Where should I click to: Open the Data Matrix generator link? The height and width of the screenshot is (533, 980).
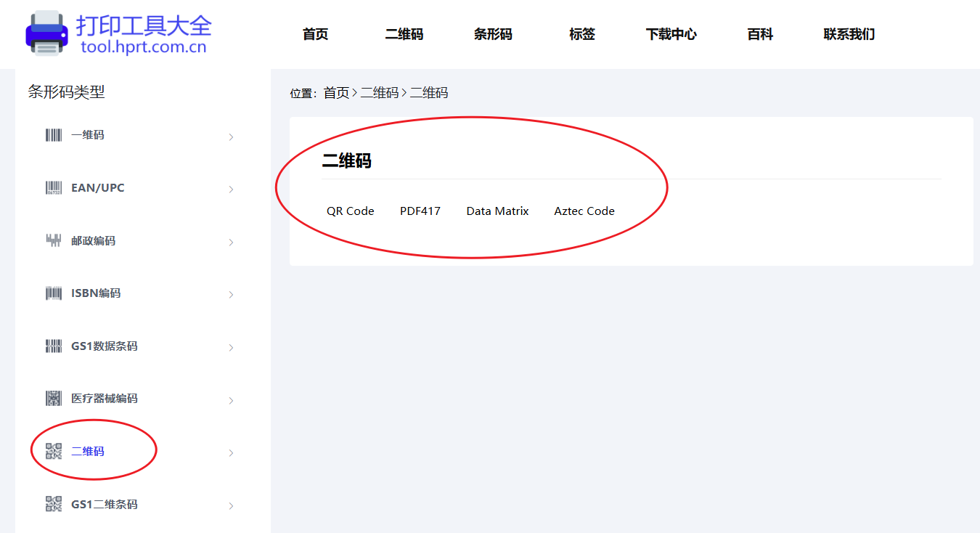[498, 211]
